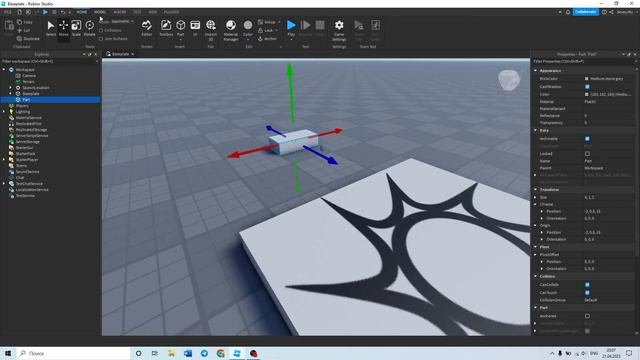The height and width of the screenshot is (360, 640).
Task: Expand the SpawnLocation node
Action: tap(11, 88)
